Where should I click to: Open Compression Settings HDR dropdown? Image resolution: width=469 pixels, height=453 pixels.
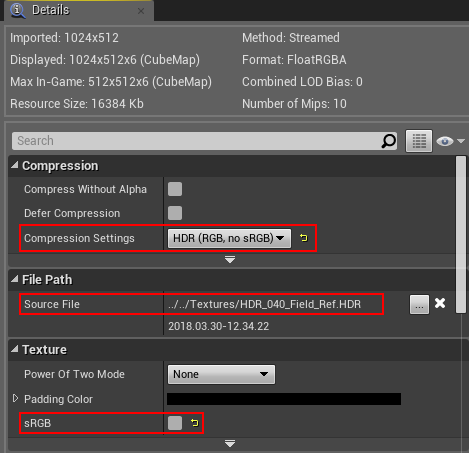coord(229,238)
